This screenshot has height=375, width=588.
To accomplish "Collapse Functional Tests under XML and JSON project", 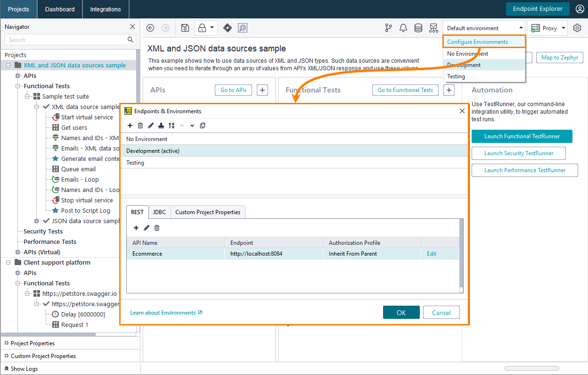I will (x=17, y=86).
